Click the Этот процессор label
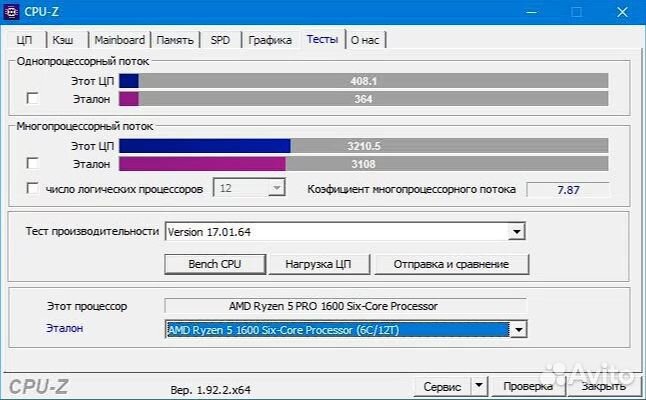 tap(87, 306)
